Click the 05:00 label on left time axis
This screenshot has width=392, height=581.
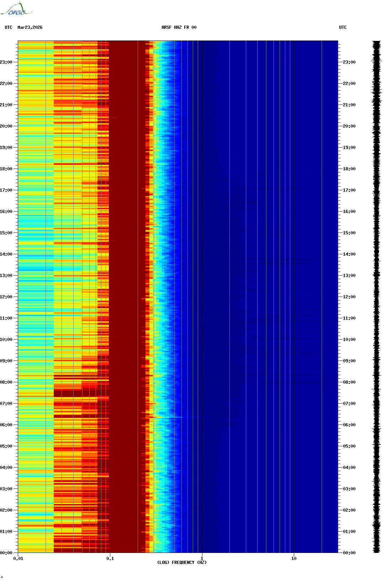(x=6, y=446)
